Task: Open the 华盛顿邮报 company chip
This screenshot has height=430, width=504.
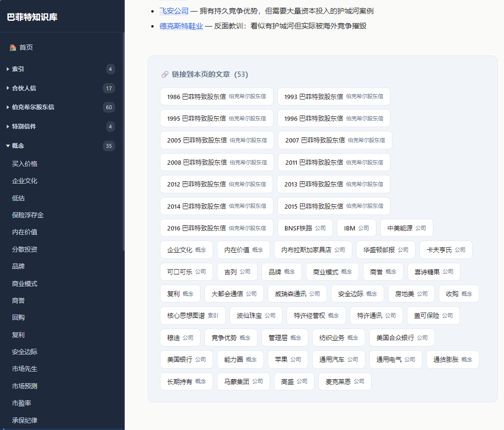Action: [386, 250]
